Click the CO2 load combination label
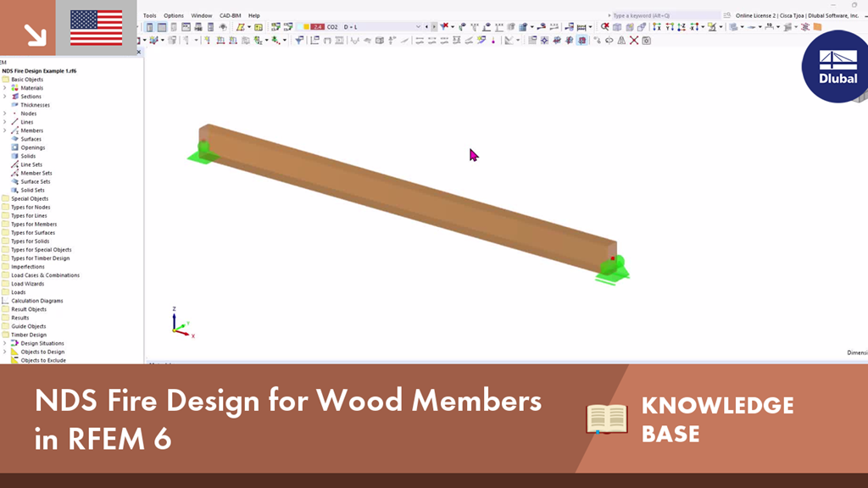 pyautogui.click(x=332, y=26)
